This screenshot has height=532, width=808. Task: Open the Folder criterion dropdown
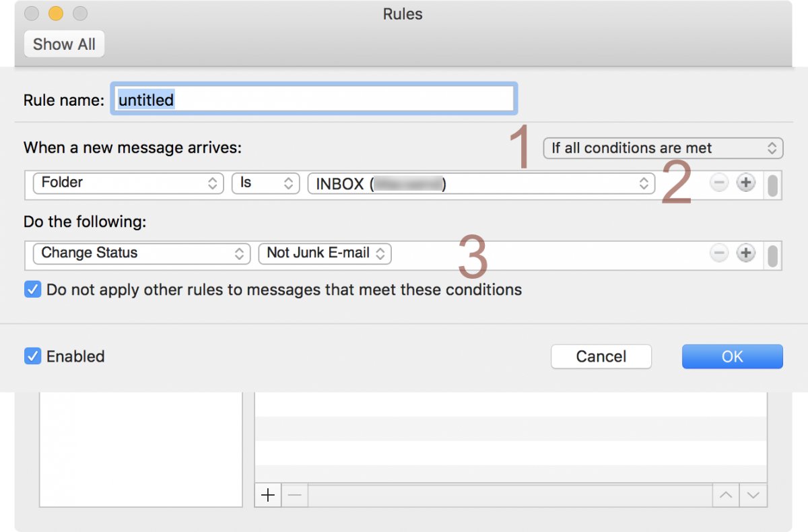pos(128,183)
